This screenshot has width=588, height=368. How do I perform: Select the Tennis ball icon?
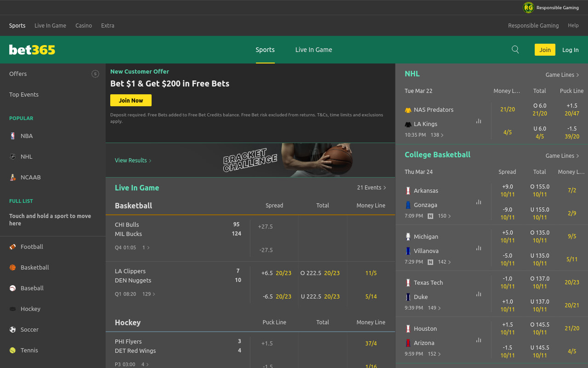click(13, 350)
